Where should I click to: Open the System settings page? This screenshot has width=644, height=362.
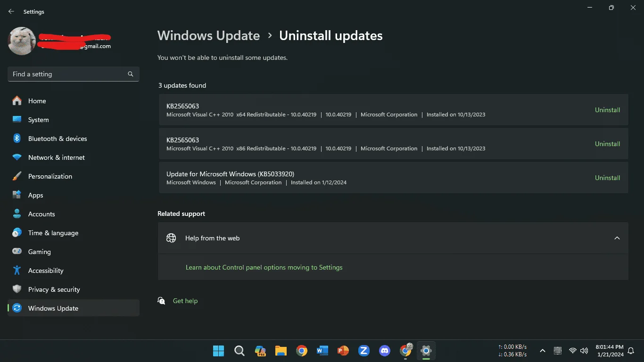tap(74, 120)
